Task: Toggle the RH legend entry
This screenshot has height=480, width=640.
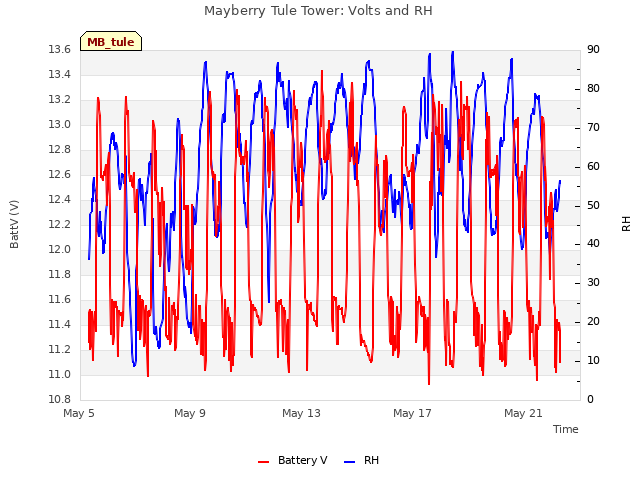Action: (361, 460)
